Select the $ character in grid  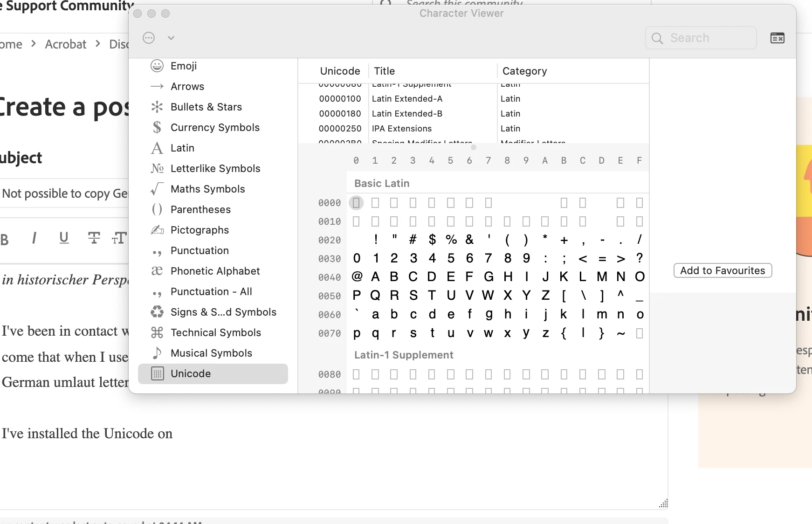tap(432, 240)
